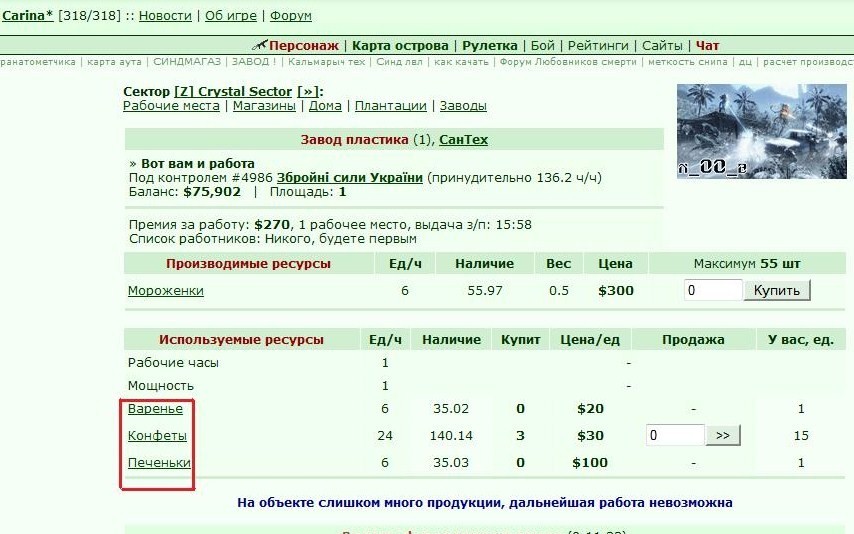854x534 pixels.
Task: Open Карта острова menu item
Action: click(400, 46)
